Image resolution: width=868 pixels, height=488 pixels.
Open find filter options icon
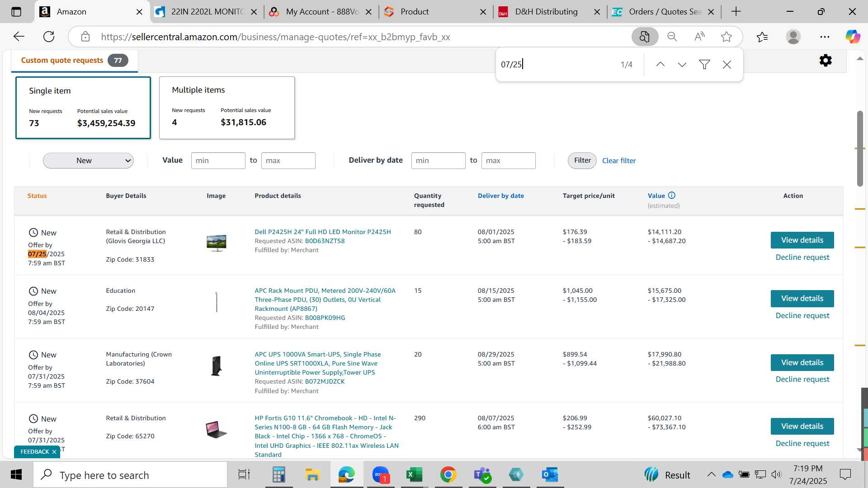coord(704,65)
